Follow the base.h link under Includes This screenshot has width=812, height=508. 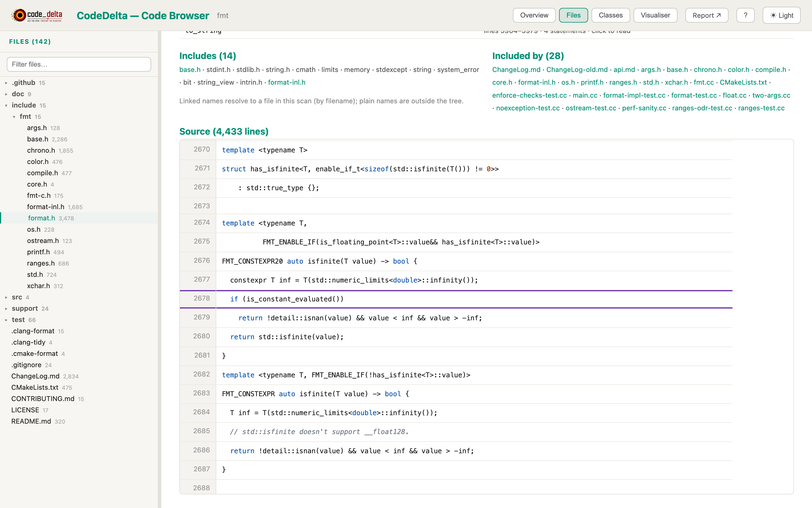point(190,69)
